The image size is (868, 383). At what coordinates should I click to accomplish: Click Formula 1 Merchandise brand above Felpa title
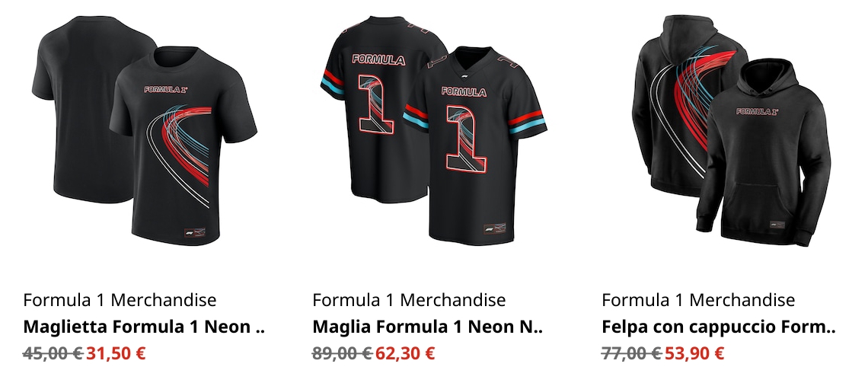tap(698, 300)
